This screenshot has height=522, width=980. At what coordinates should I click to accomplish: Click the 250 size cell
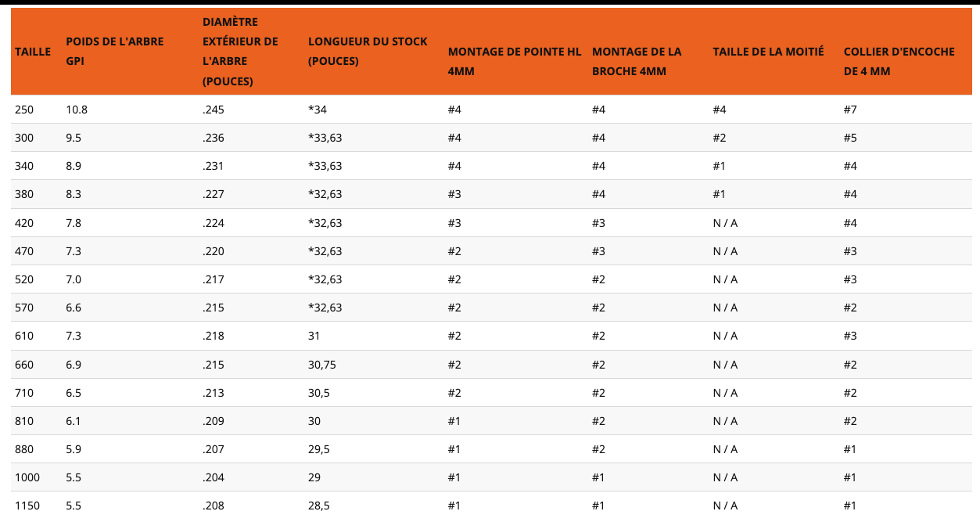tap(24, 110)
